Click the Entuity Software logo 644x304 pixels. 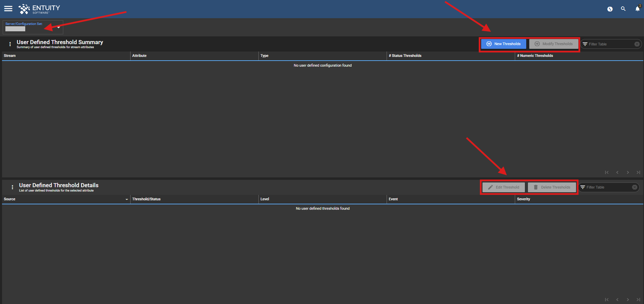click(x=39, y=9)
